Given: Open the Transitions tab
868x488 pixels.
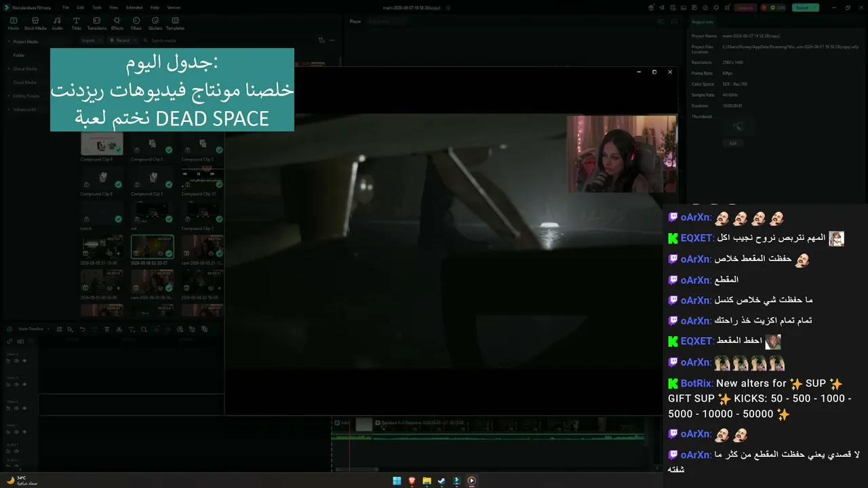Looking at the screenshot, I should [x=97, y=24].
